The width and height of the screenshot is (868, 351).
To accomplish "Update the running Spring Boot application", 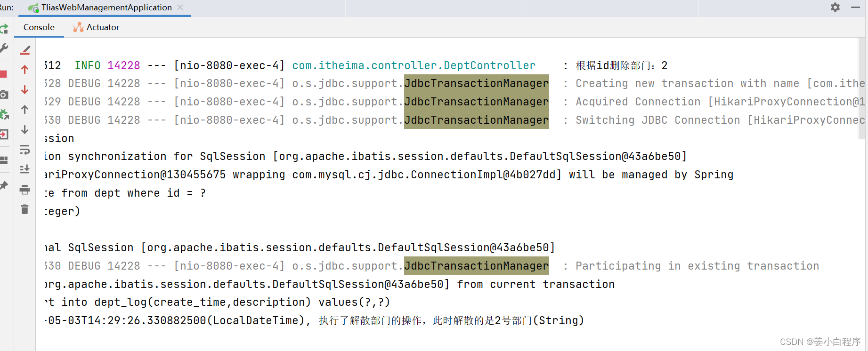I will tap(5, 114).
